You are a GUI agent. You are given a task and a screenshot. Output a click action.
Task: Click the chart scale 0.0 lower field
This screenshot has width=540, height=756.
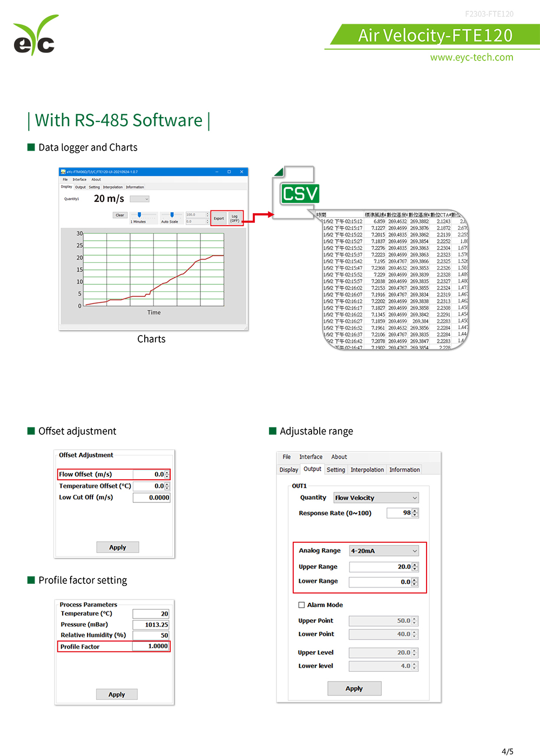197,221
